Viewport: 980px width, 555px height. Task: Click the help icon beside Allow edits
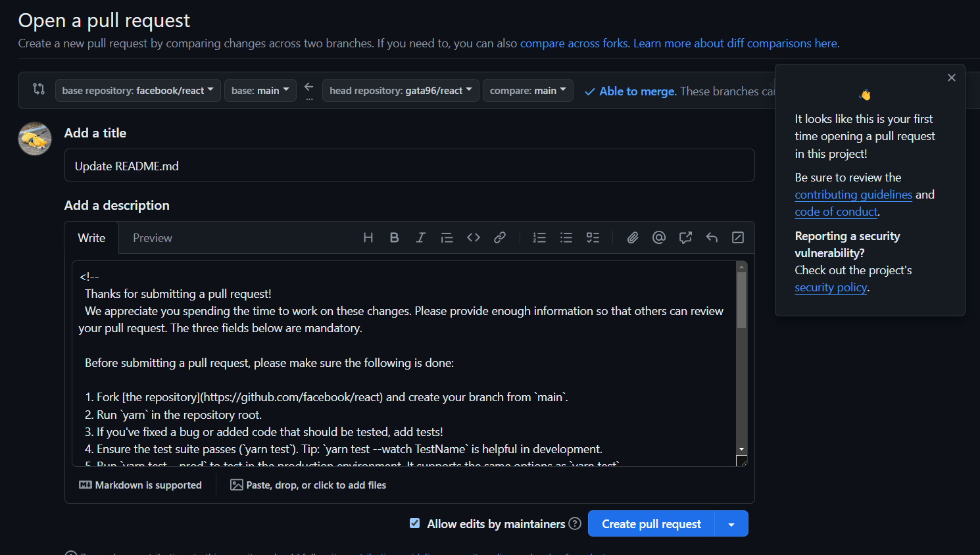click(575, 523)
